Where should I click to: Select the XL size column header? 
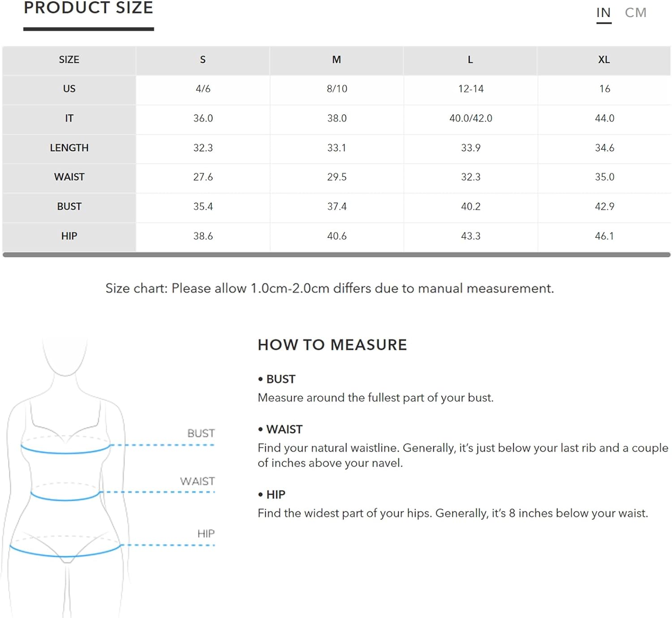(604, 60)
